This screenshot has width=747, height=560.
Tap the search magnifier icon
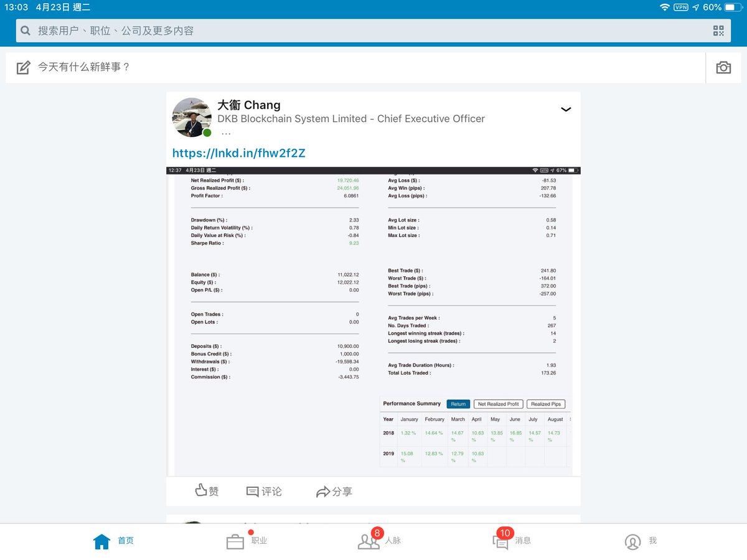[x=26, y=30]
